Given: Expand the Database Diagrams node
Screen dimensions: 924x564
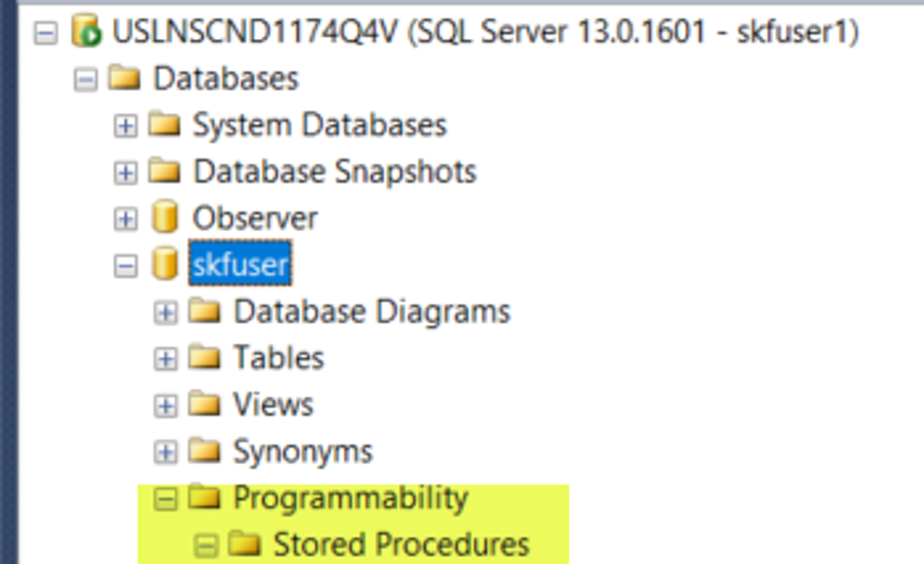Looking at the screenshot, I should pyautogui.click(x=166, y=312).
